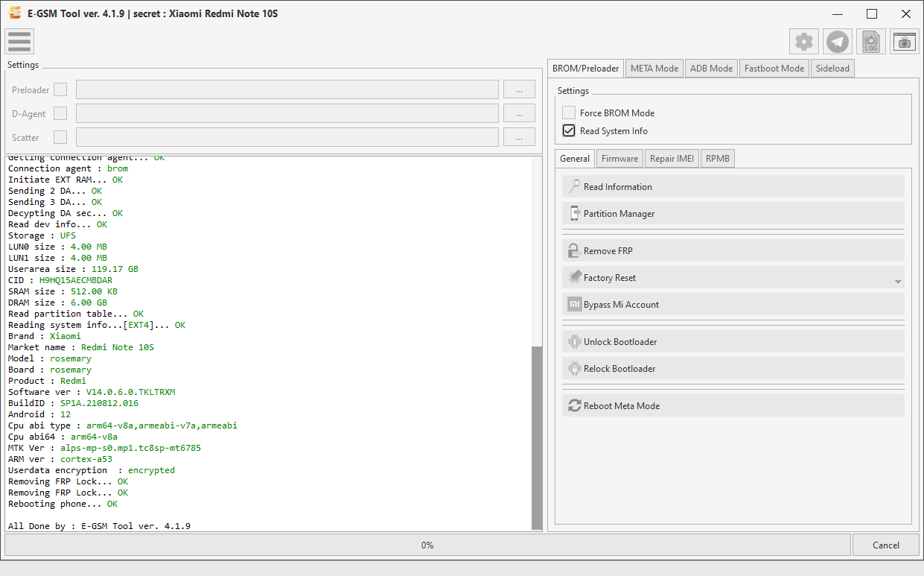Viewport: 924px width, 576px height.
Task: Expand Factory Reset dropdown arrow
Action: [x=898, y=282]
